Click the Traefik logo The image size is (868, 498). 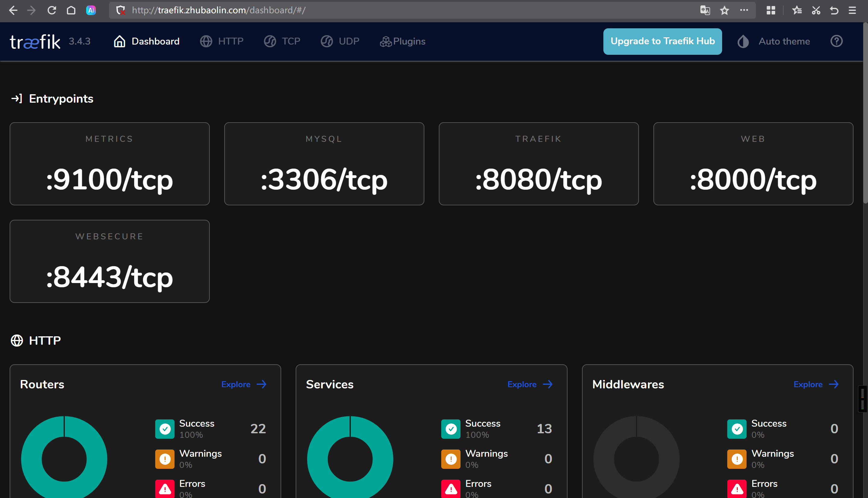tap(35, 42)
